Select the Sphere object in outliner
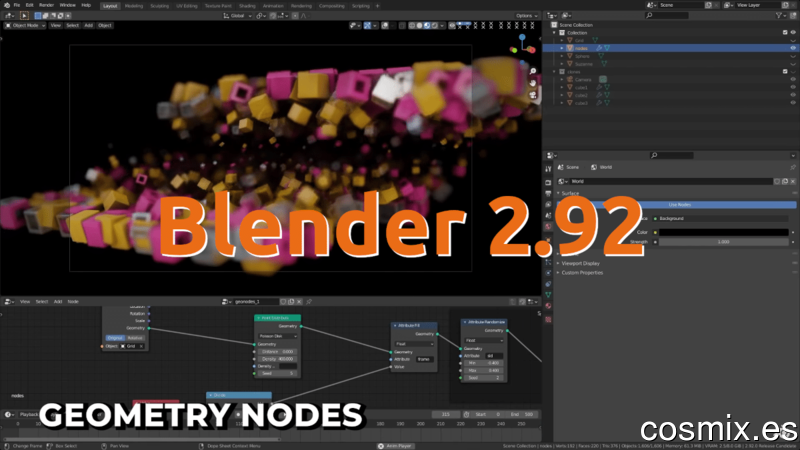Screen dimensions: 800x450 click(582, 56)
